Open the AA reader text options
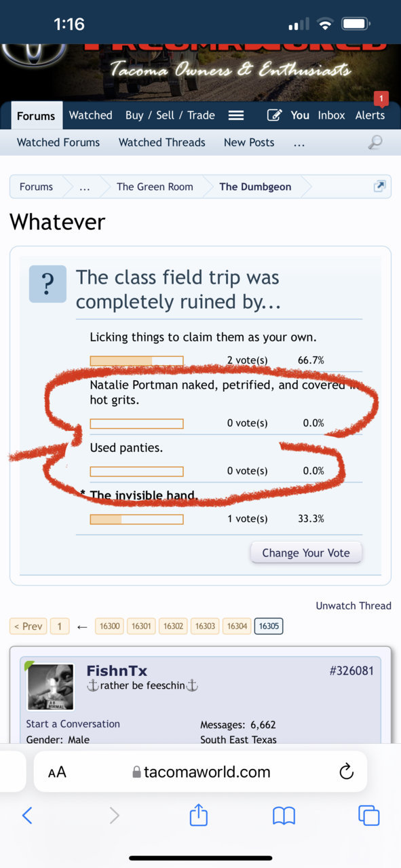Viewport: 401px width, 868px height. point(57,772)
